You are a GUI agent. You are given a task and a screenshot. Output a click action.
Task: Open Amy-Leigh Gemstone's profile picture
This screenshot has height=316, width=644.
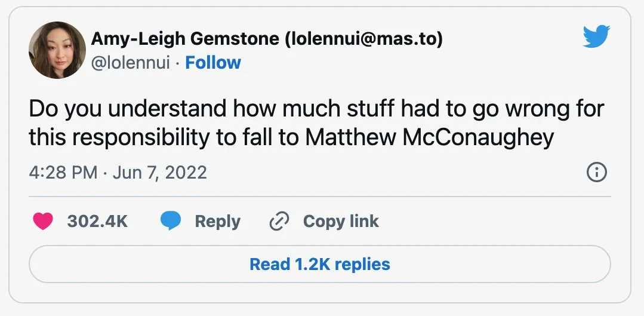57,50
